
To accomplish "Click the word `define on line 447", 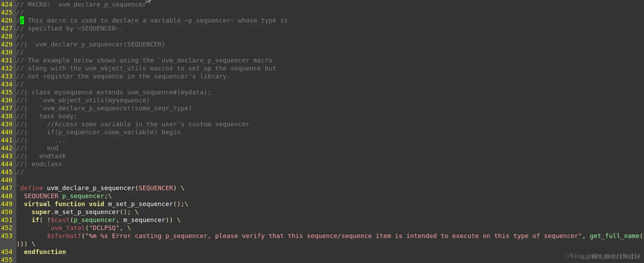I will (30, 188).
